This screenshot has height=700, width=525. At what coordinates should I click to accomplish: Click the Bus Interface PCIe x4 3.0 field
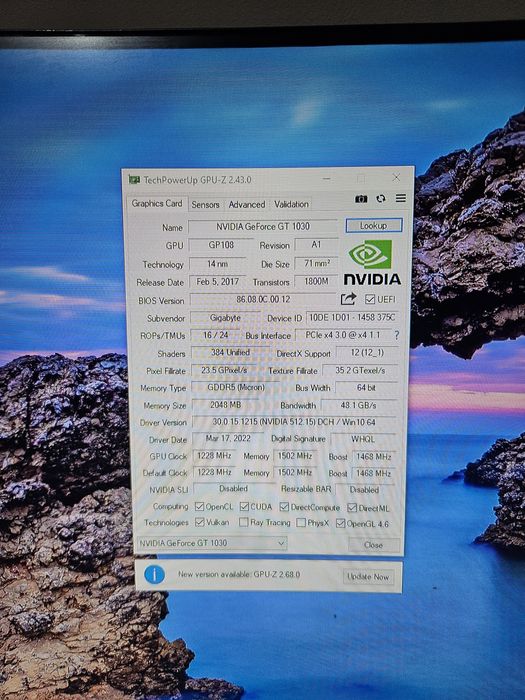(x=343, y=335)
